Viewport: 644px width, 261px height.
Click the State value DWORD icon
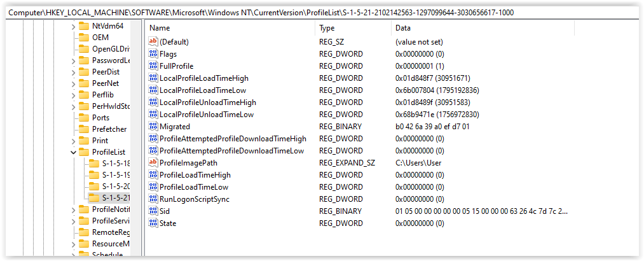point(153,223)
